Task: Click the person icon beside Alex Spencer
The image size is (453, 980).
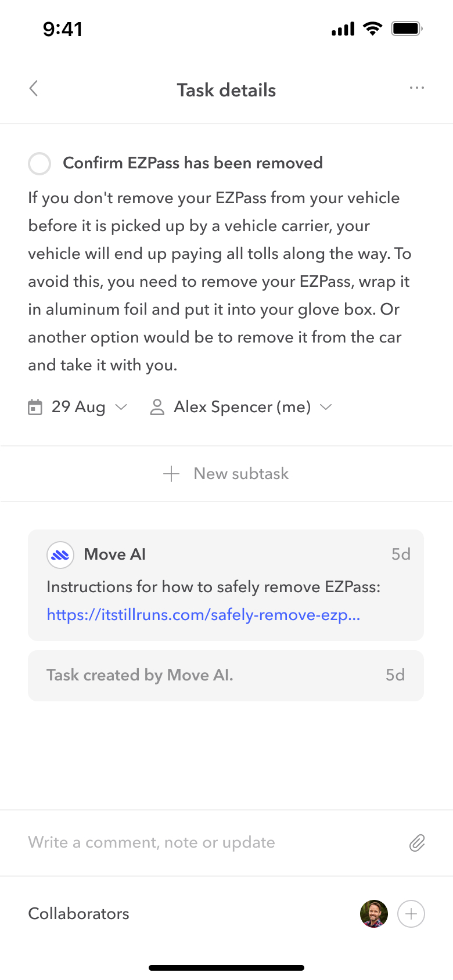Action: [157, 407]
